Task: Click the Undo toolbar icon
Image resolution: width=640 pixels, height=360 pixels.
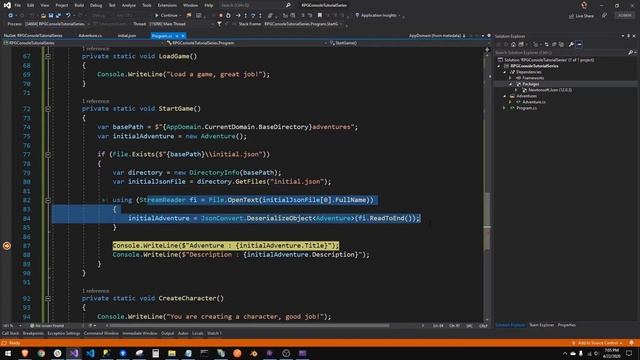Action: (x=68, y=16)
